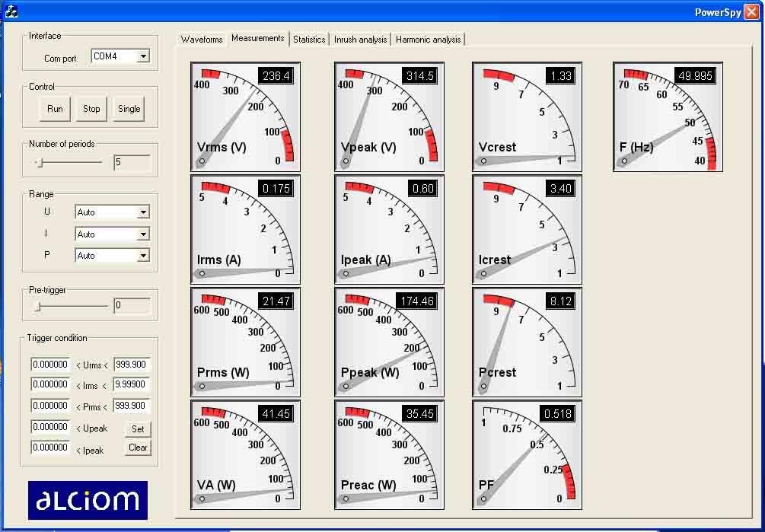Click the Icrest readout 3.40
The width and height of the screenshot is (765, 532).
[x=560, y=188]
